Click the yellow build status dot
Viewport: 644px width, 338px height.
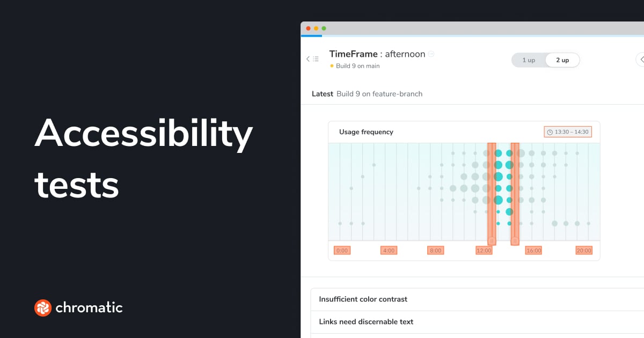[x=332, y=66]
